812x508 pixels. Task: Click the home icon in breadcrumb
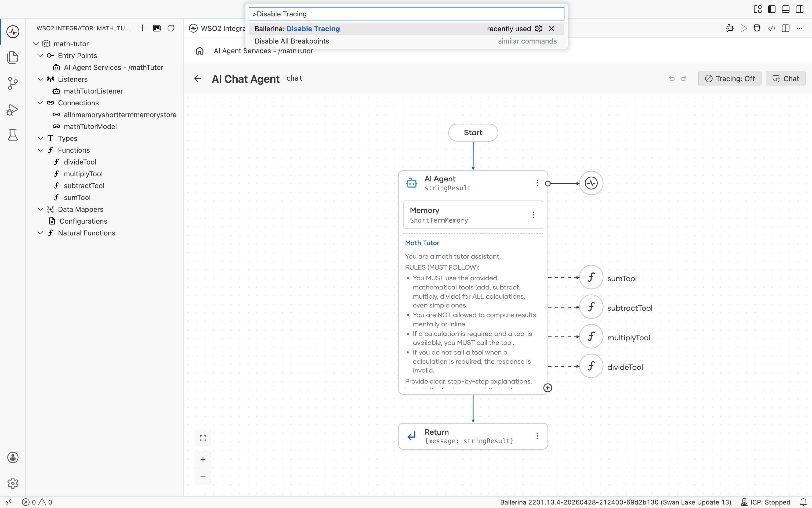click(200, 51)
